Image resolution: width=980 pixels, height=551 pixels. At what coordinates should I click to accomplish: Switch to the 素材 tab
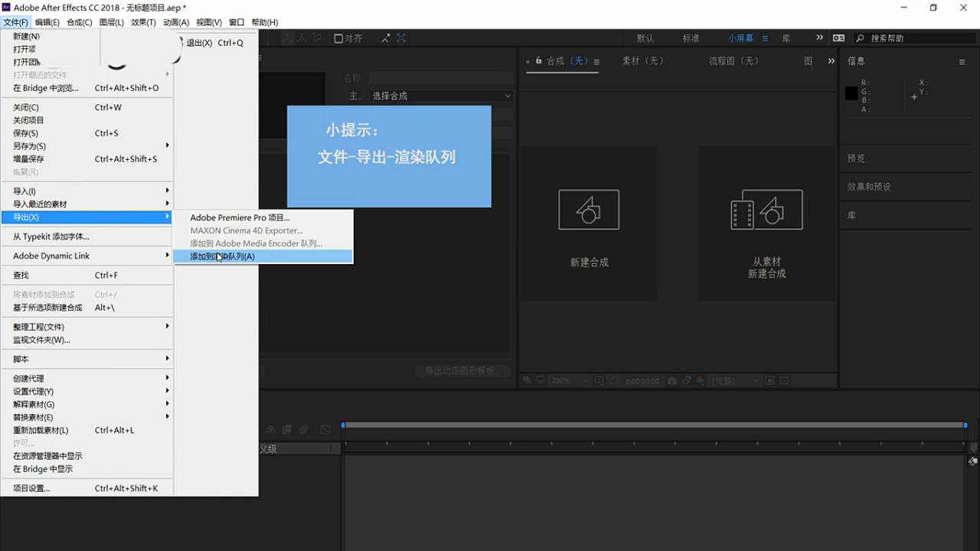643,61
